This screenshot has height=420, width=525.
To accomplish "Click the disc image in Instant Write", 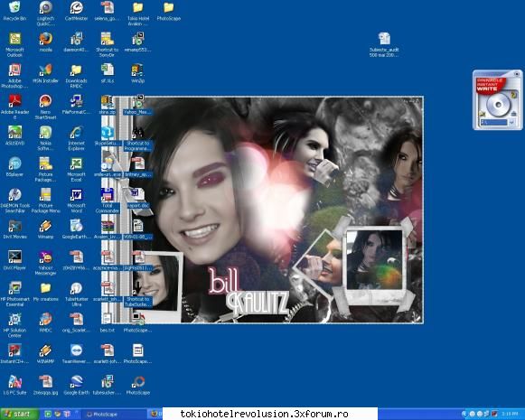I will pyautogui.click(x=498, y=105).
